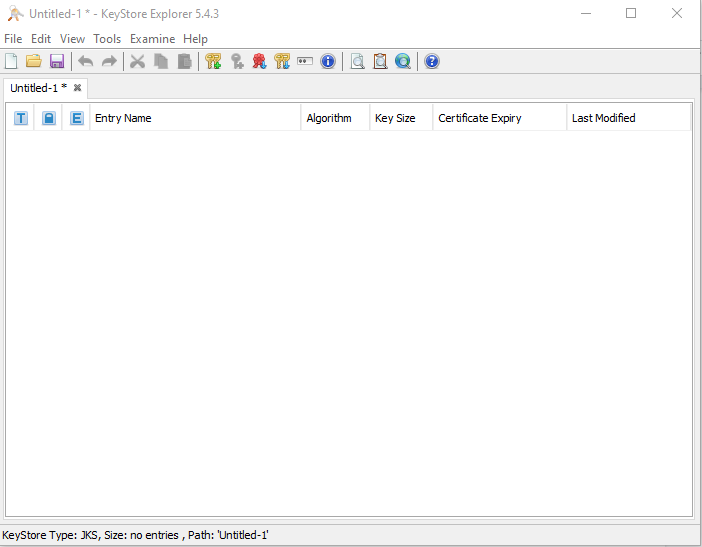The image size is (702, 547).
Task: Import Key Pair from the toolbar icon
Action: (282, 61)
